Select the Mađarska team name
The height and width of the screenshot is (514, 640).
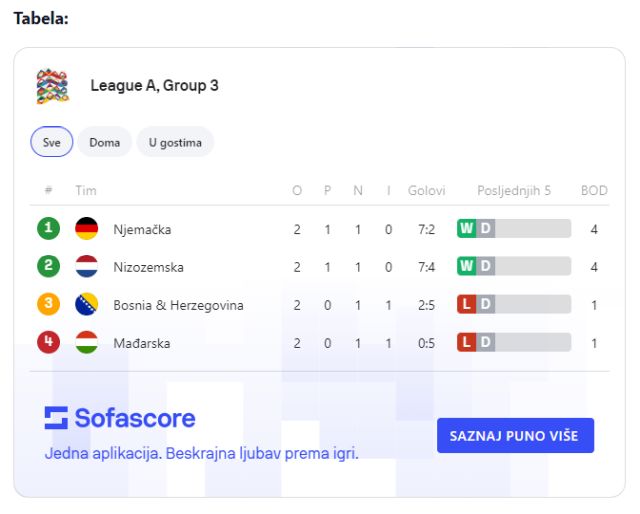[142, 343]
